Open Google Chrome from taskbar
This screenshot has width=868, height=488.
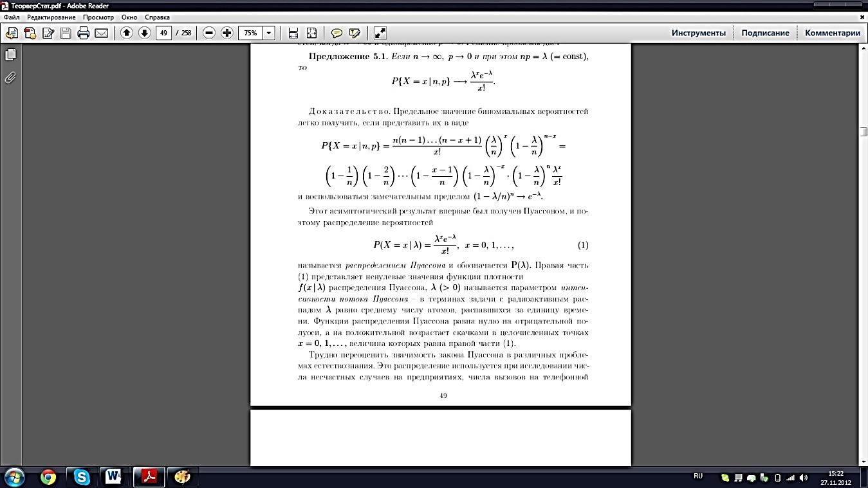tap(48, 477)
